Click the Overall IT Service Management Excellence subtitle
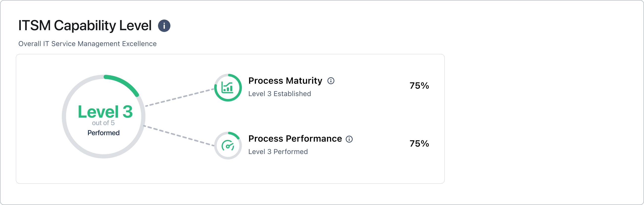The width and height of the screenshot is (644, 205). click(88, 44)
